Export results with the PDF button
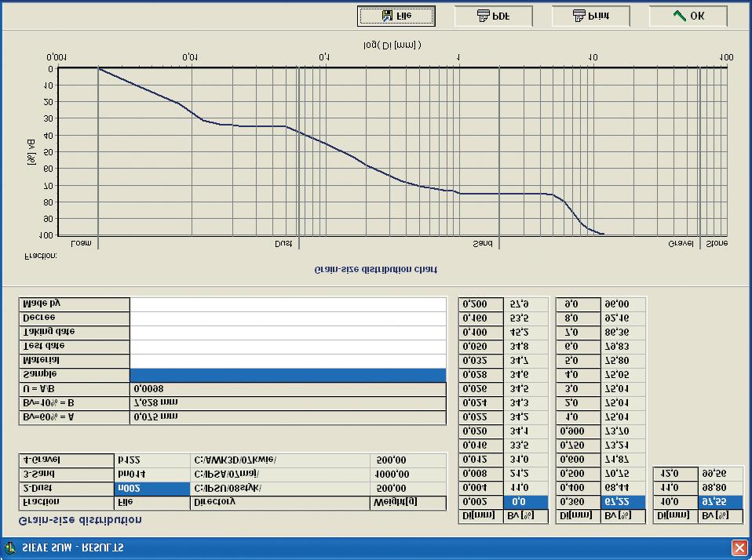This screenshot has width=752, height=560. point(494,16)
